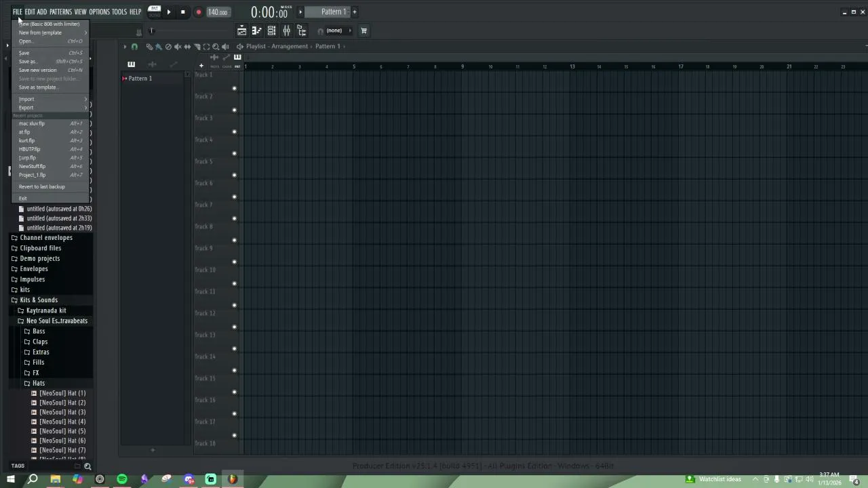This screenshot has height=488, width=868.
Task: Expand New from template submenu
Action: tap(50, 33)
